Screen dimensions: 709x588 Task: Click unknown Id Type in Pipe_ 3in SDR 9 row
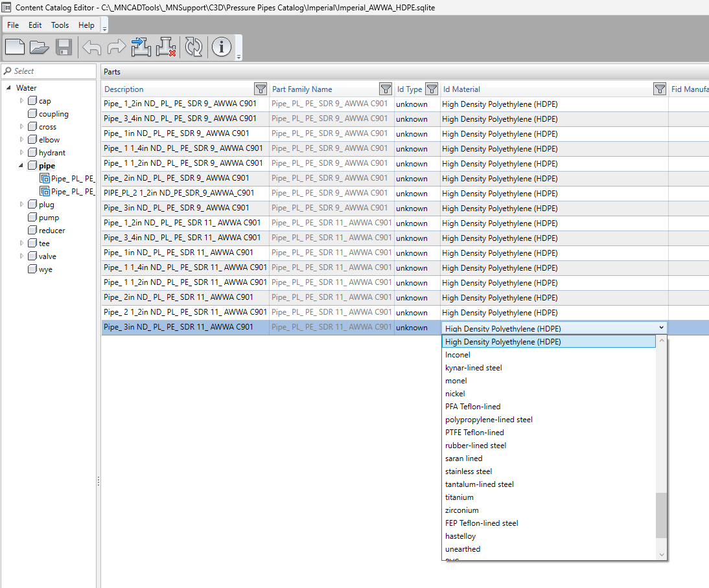coord(412,209)
